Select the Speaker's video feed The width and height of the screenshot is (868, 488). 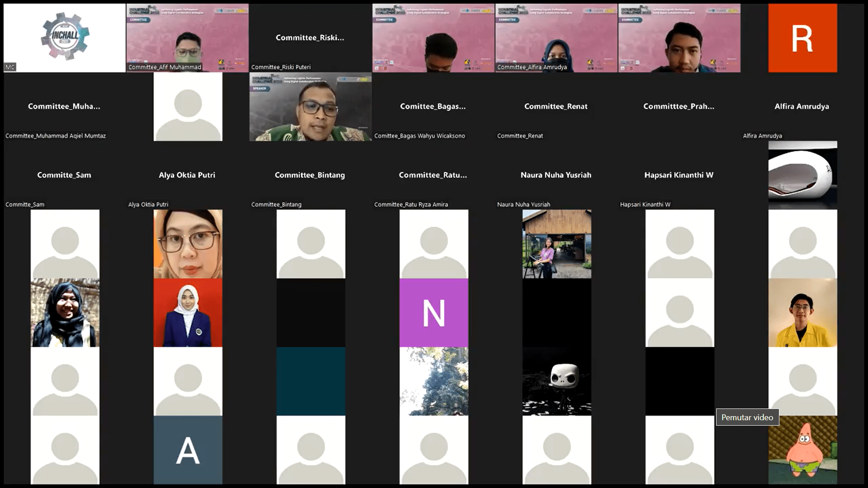coord(311,107)
